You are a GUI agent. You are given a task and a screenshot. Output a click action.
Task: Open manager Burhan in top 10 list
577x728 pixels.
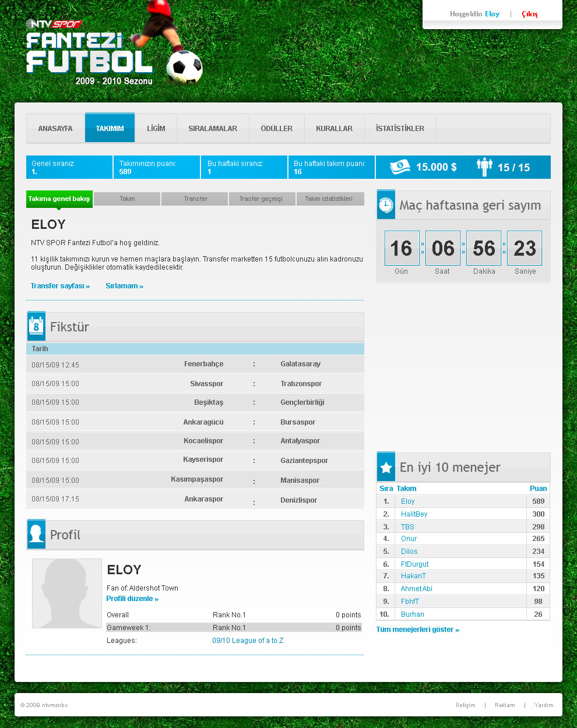[x=412, y=614]
